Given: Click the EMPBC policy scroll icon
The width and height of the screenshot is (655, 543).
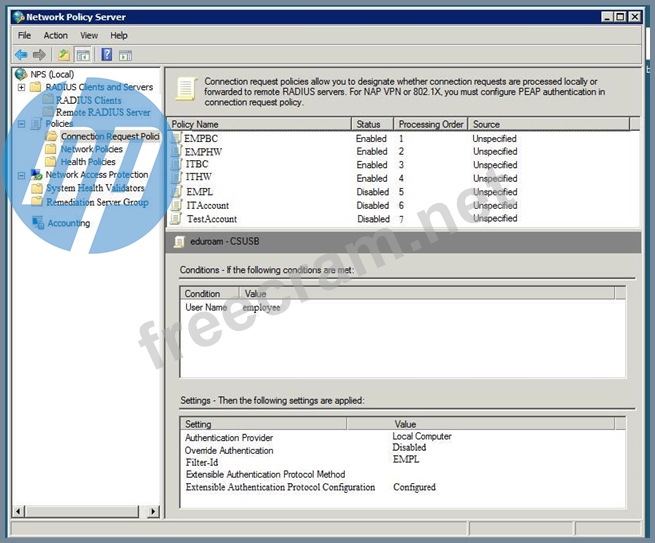Looking at the screenshot, I should point(177,138).
